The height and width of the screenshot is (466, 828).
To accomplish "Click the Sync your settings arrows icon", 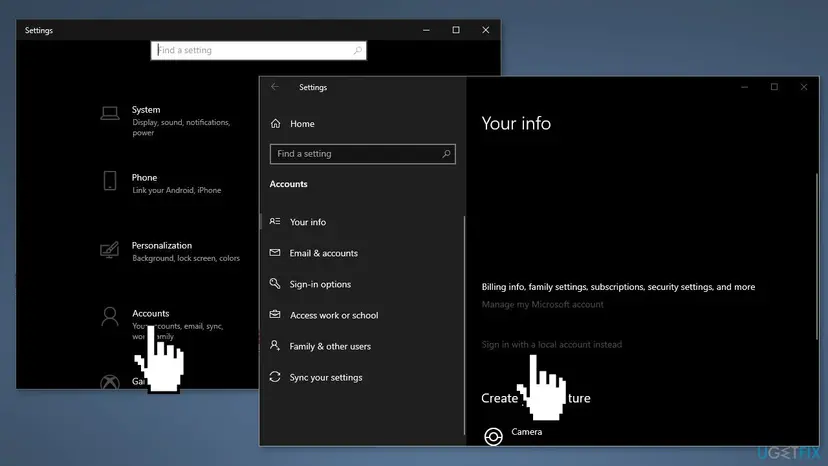I will tap(275, 377).
